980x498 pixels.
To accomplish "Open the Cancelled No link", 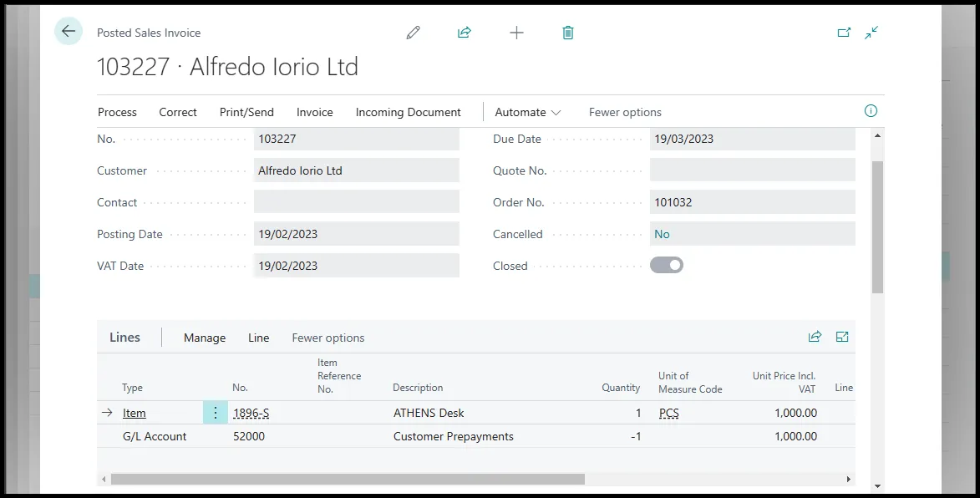I will 662,234.
